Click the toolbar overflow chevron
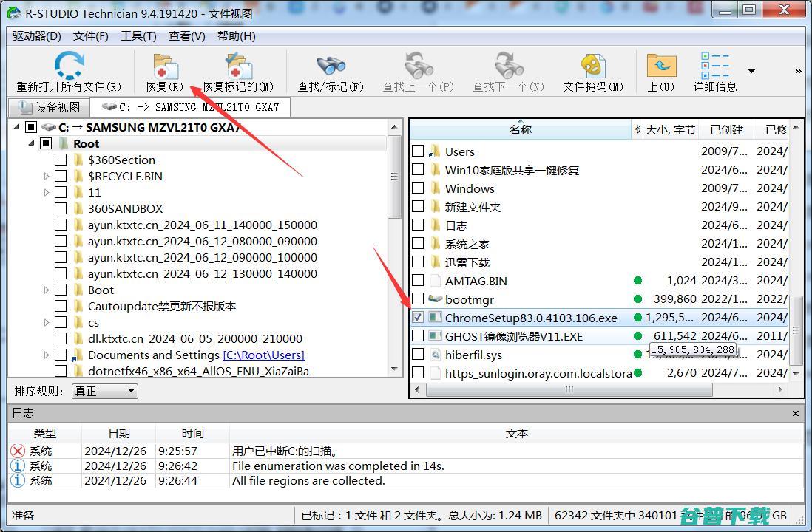 point(798,72)
